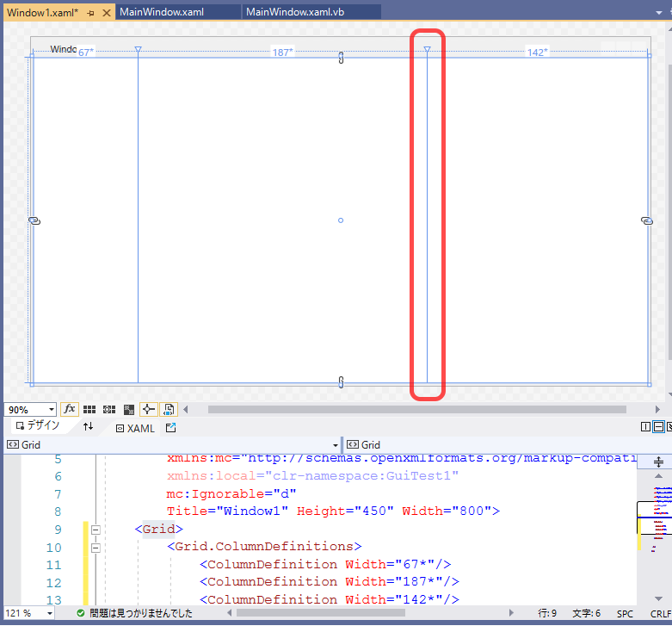The height and width of the screenshot is (626, 672).
Task: Open the 90% designer zoom dropdown
Action: point(52,410)
